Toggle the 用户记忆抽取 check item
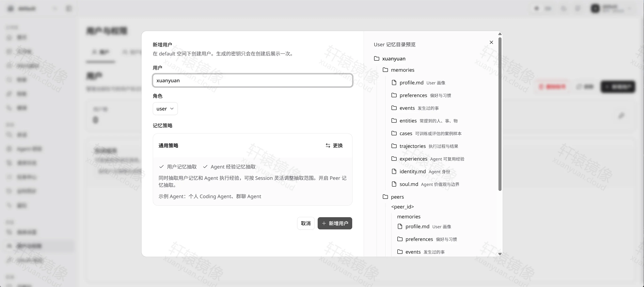This screenshot has height=287, width=644. tap(178, 167)
